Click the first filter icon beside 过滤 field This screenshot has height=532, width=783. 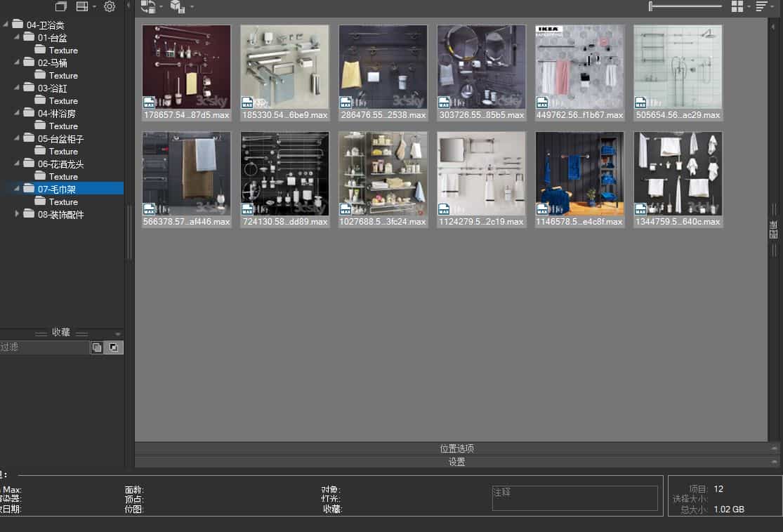[x=97, y=347]
